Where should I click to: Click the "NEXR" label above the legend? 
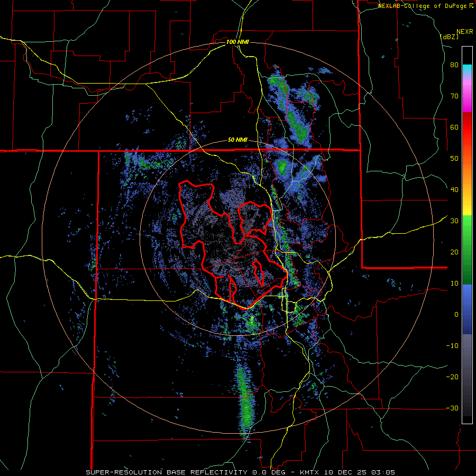coord(464,32)
